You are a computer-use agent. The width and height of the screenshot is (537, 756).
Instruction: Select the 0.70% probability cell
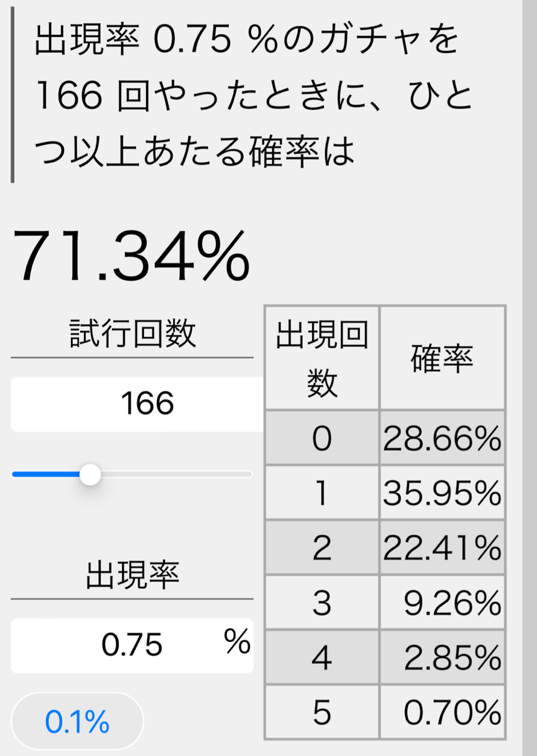pyautogui.click(x=442, y=712)
